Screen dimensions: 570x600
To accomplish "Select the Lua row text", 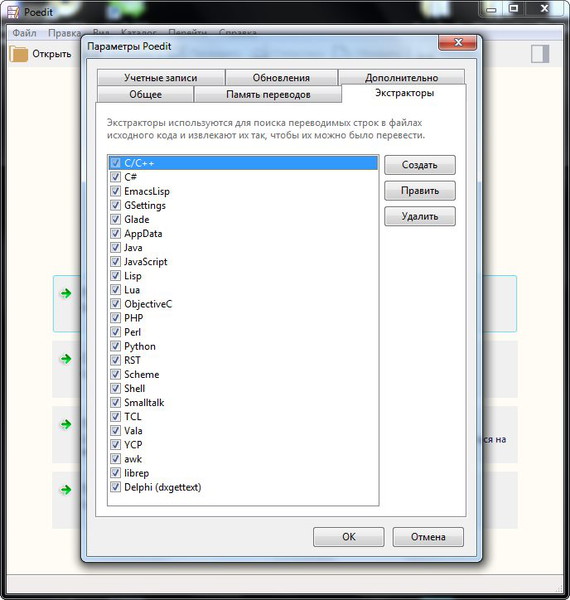I will (x=132, y=290).
